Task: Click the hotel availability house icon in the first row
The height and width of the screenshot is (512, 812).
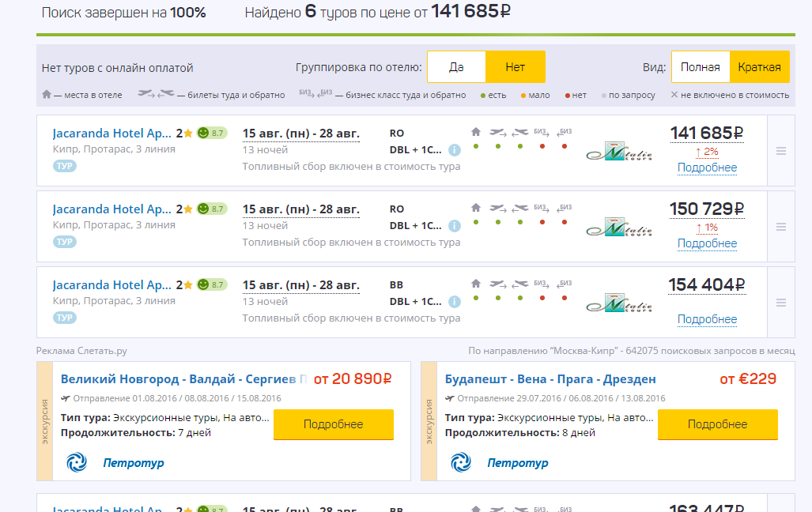Action: 476,132
